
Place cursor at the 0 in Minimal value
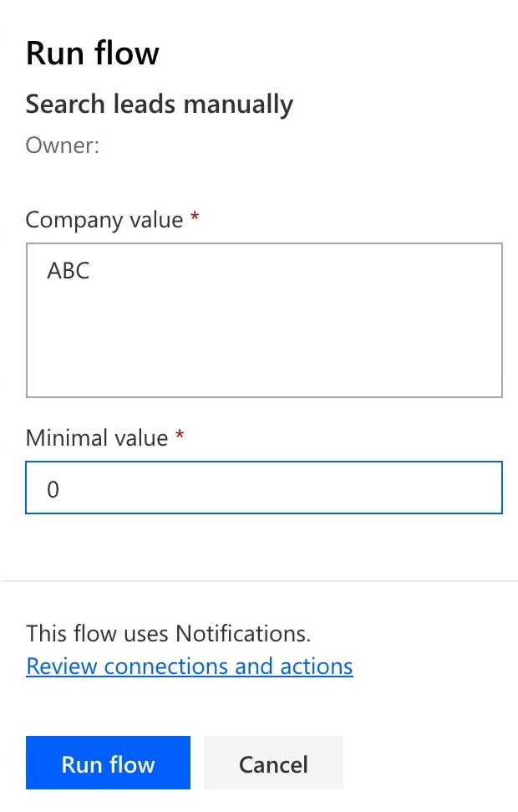53,489
